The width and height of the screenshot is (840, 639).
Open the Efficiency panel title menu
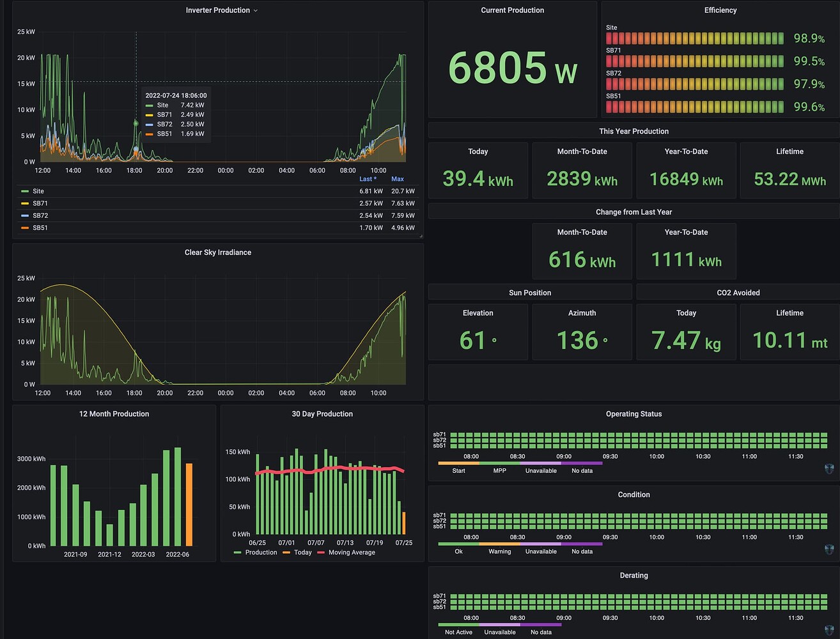(x=720, y=10)
